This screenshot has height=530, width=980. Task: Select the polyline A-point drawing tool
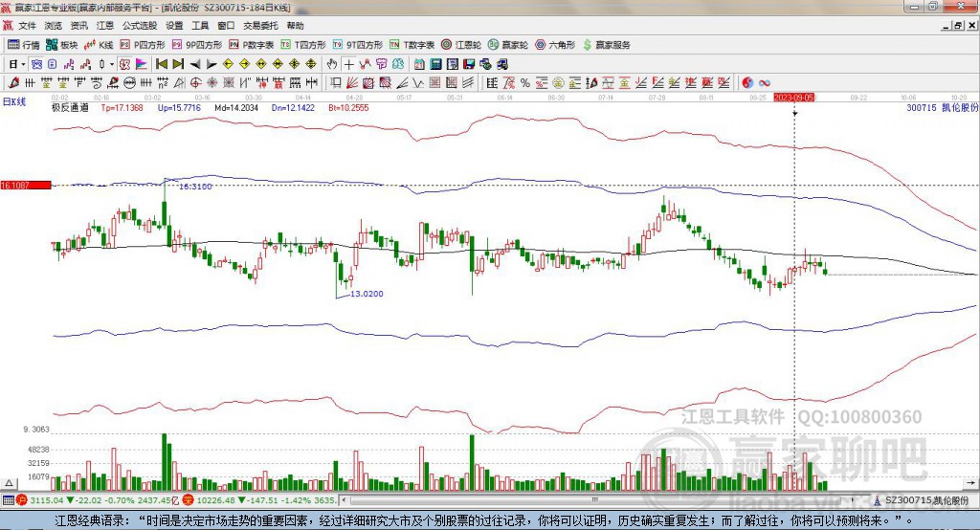[365, 64]
